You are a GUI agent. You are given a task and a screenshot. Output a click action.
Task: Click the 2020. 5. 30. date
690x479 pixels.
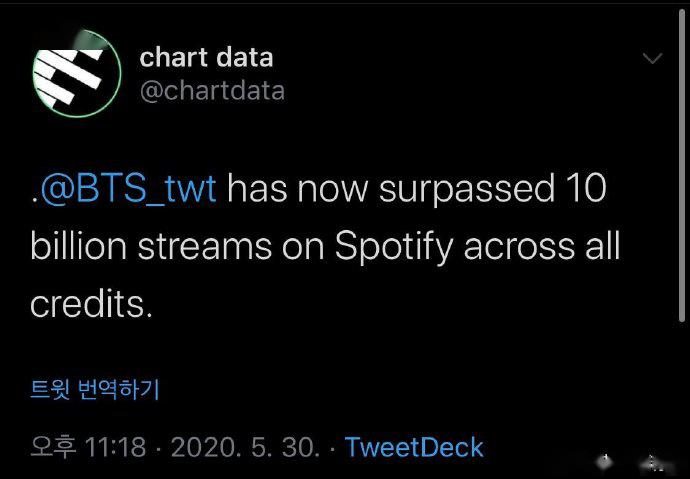coord(245,447)
